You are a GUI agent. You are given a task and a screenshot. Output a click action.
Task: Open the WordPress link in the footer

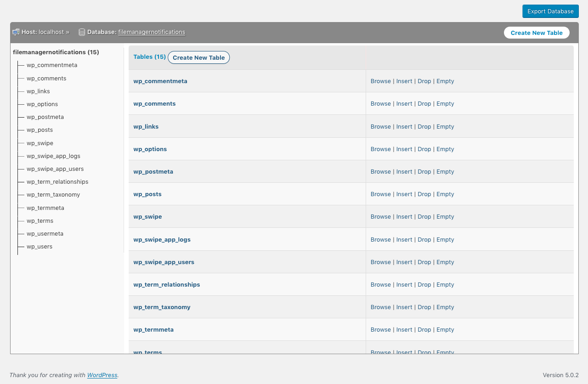pos(102,375)
